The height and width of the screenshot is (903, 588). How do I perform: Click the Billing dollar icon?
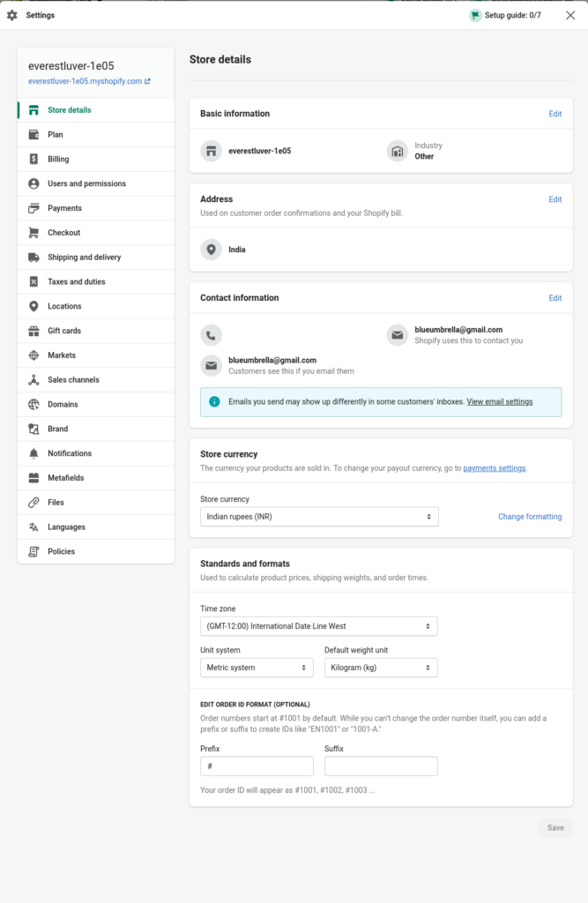pos(34,159)
